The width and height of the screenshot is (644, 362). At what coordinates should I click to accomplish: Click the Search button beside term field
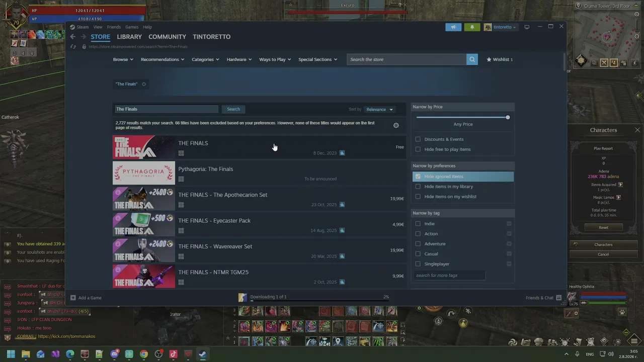tap(233, 109)
